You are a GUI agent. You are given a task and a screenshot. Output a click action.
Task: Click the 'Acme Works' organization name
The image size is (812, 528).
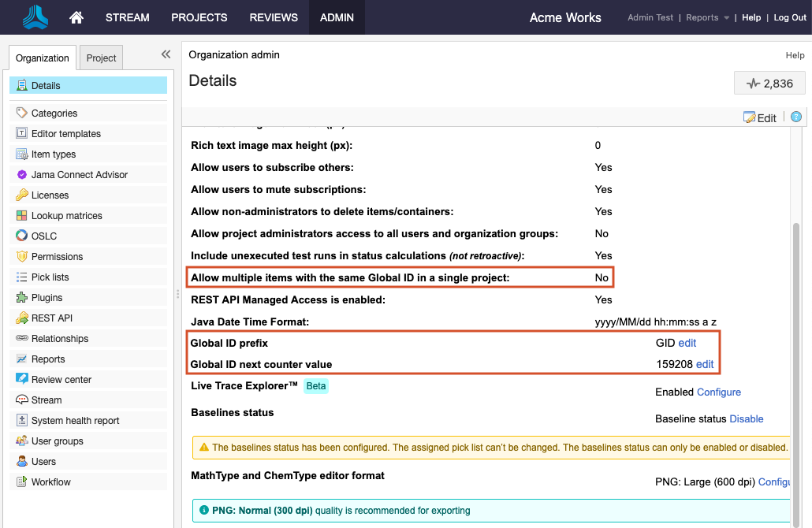coord(565,17)
